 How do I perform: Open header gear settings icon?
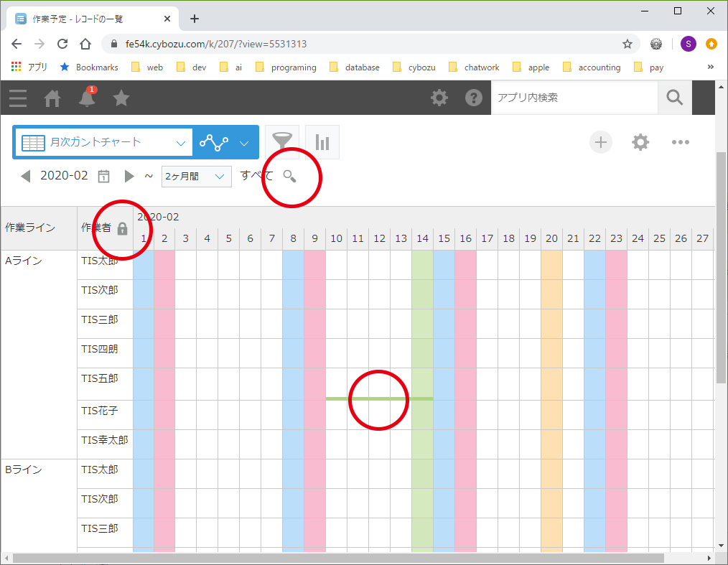point(439,98)
